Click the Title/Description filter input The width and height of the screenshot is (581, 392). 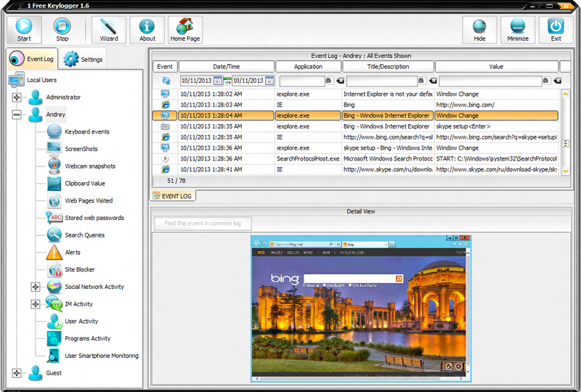(382, 81)
